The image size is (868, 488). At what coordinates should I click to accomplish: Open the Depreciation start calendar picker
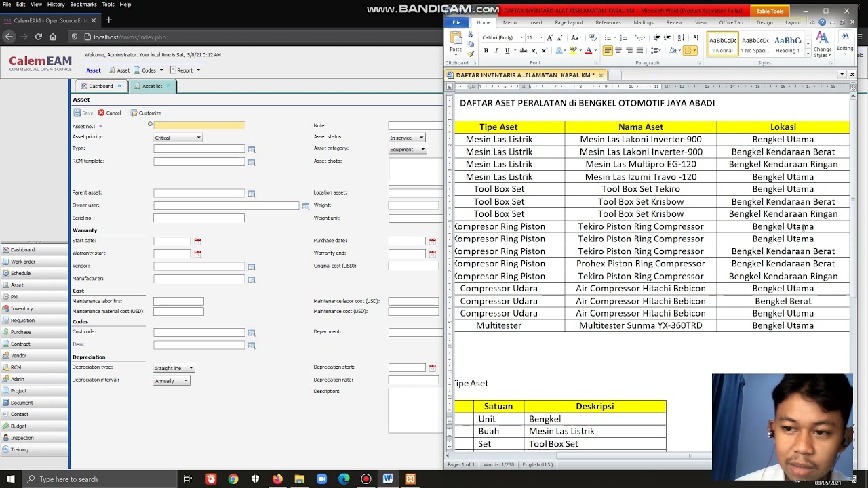point(432,367)
